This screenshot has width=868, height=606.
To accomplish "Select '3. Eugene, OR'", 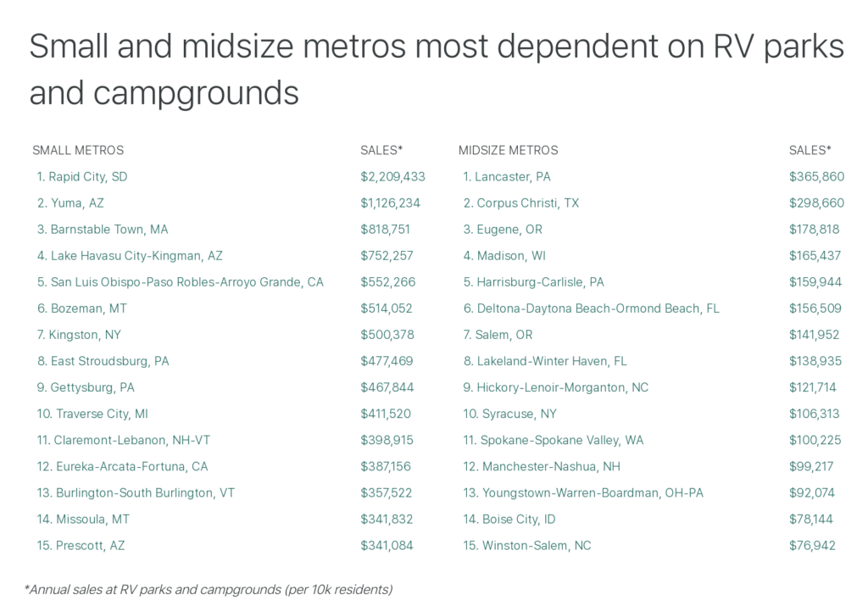I will click(503, 229).
